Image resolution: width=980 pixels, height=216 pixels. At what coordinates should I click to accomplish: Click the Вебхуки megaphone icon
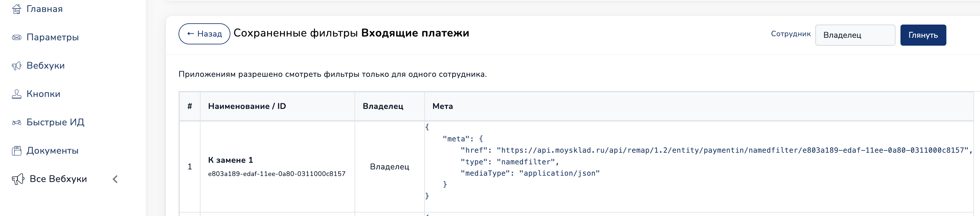coord(16,66)
